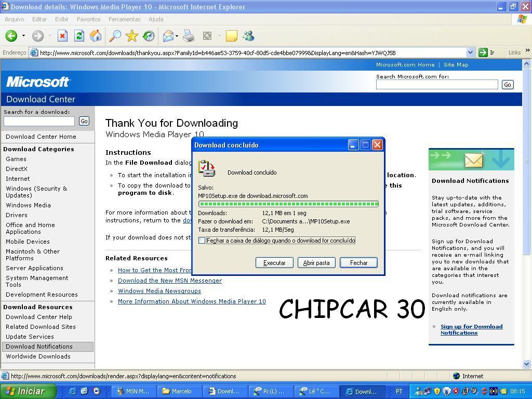
Task: Select the DirectX download category
Action: point(17,169)
